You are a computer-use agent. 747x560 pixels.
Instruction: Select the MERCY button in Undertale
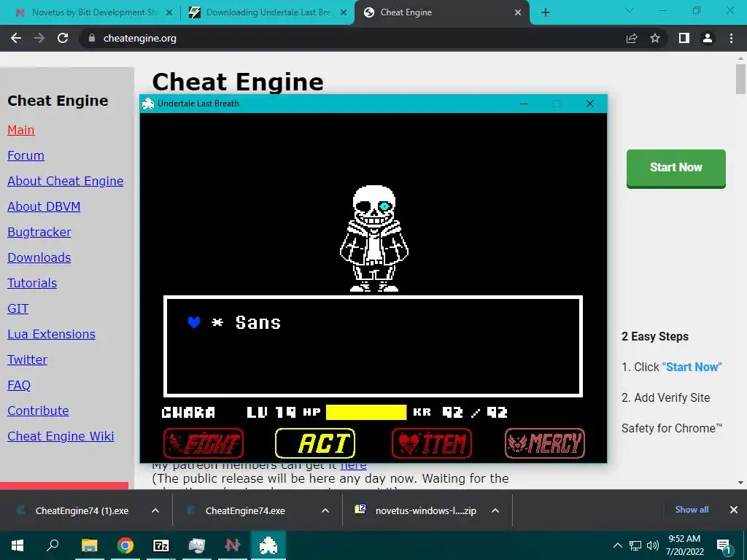(x=545, y=443)
